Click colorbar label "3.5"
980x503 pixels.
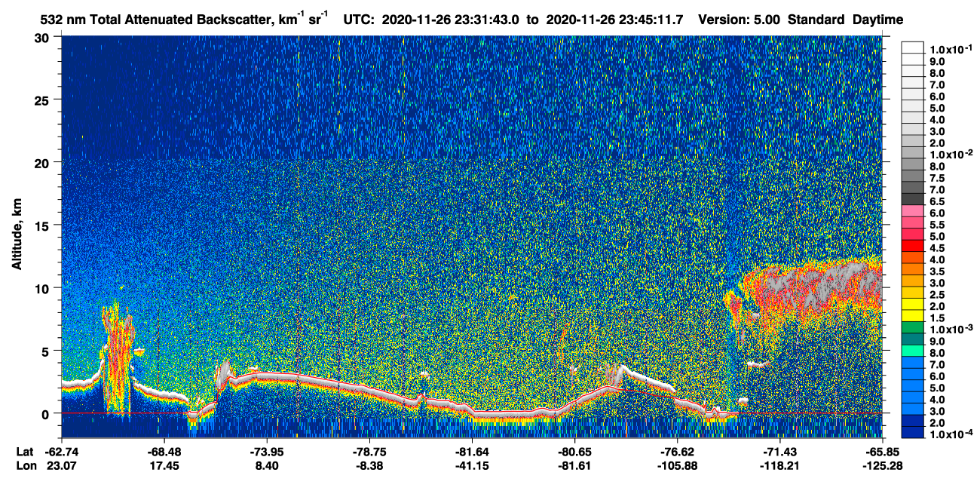(939, 271)
